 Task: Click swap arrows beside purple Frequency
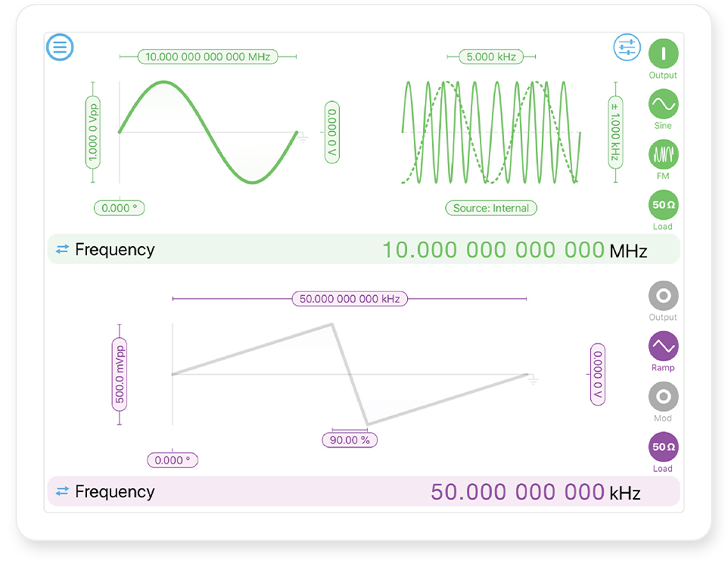click(x=63, y=491)
